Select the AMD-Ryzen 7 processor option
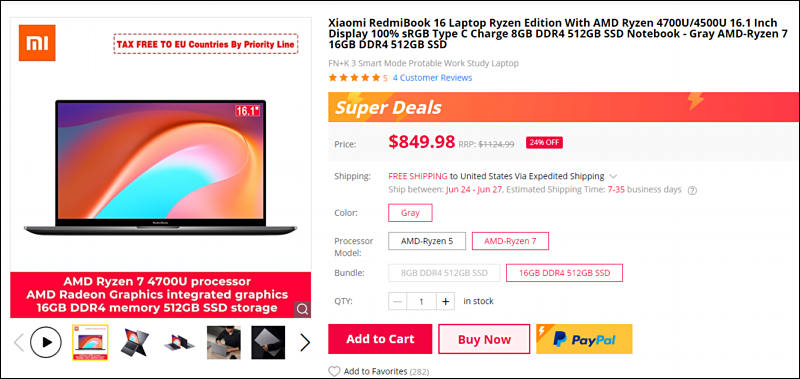This screenshot has width=800, height=379. tap(510, 241)
